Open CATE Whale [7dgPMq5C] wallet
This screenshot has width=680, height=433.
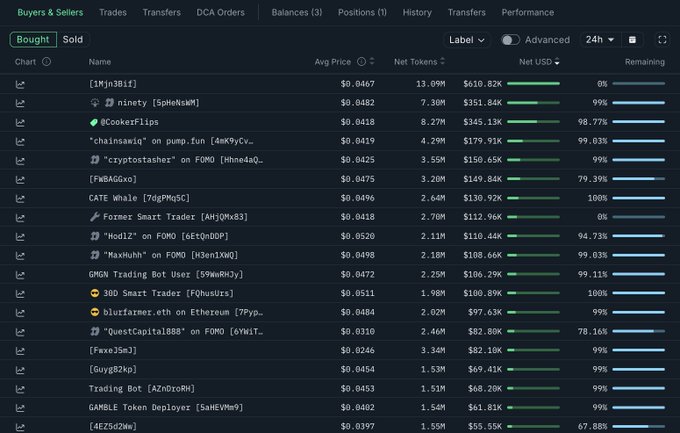(139, 198)
